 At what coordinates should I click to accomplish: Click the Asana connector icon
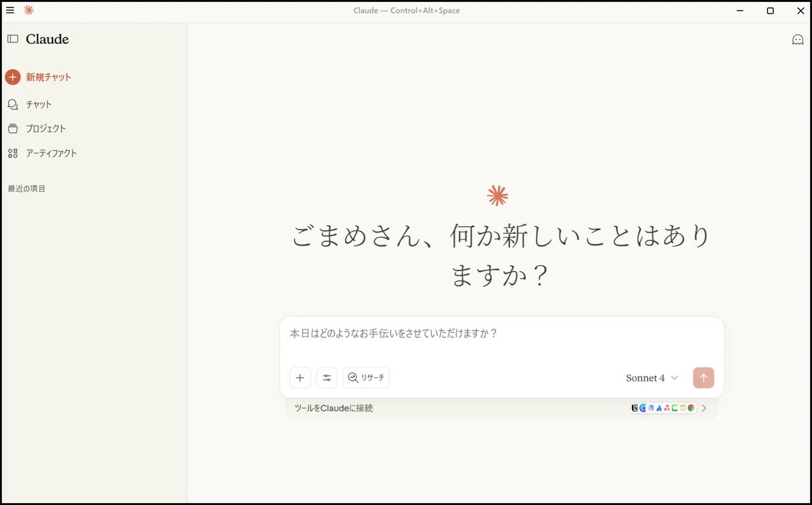click(x=667, y=408)
